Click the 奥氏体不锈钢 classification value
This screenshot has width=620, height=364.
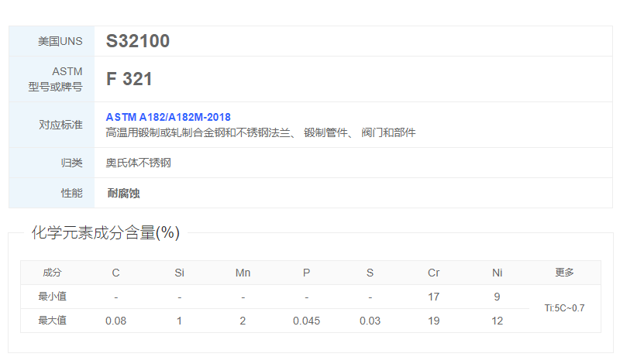point(138,163)
